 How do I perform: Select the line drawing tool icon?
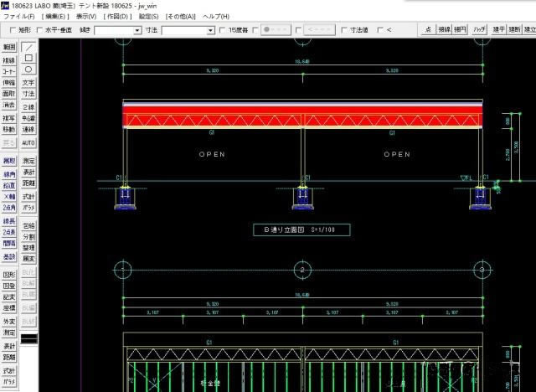pyautogui.click(x=28, y=48)
